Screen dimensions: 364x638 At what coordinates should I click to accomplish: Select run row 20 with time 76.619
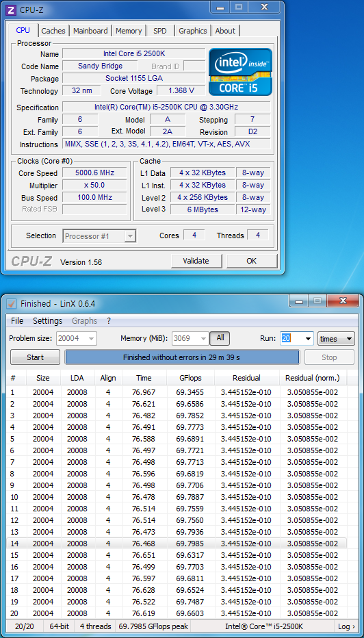point(177,613)
